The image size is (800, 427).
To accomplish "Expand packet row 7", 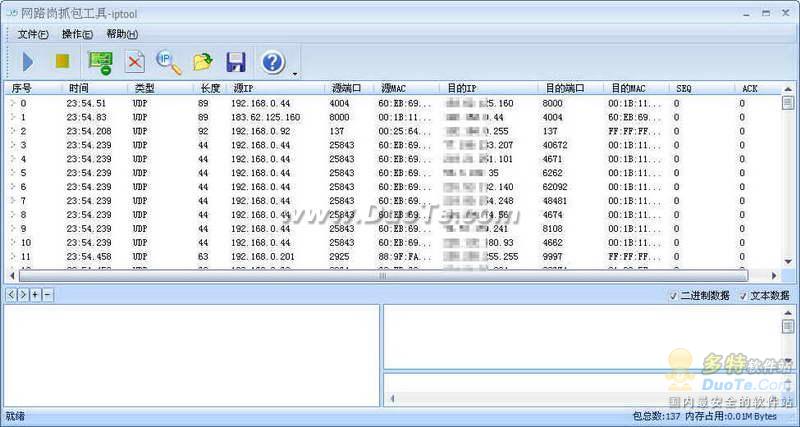I will coord(13,200).
